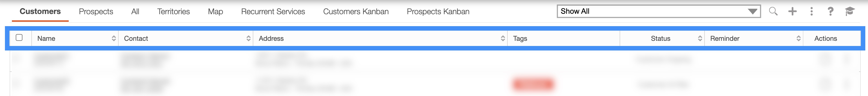Screen dimensions: 868x96
Task: Tick the select-all checkbox in header
Action: pos(19,37)
